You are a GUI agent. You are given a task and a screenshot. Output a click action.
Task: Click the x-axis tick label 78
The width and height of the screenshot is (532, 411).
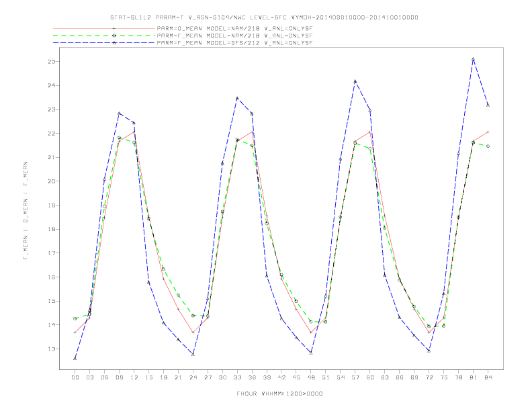(x=458, y=377)
